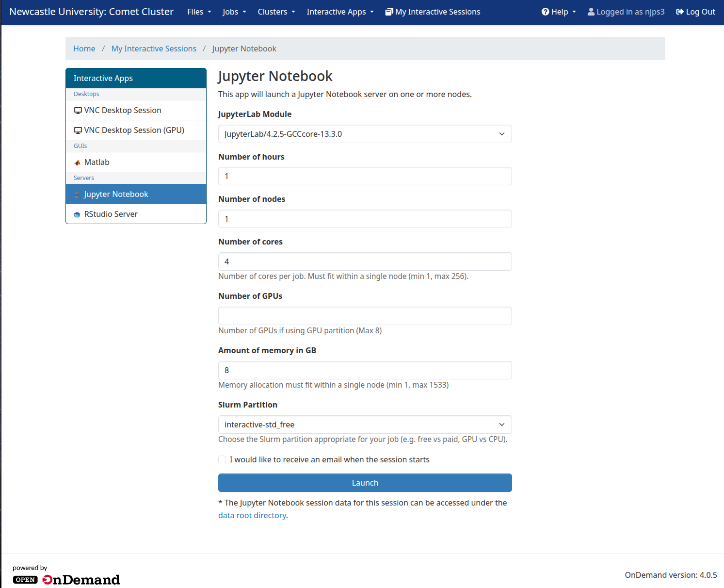Click the Help question mark icon
Screen dimensions: 724x588
[x=545, y=12]
